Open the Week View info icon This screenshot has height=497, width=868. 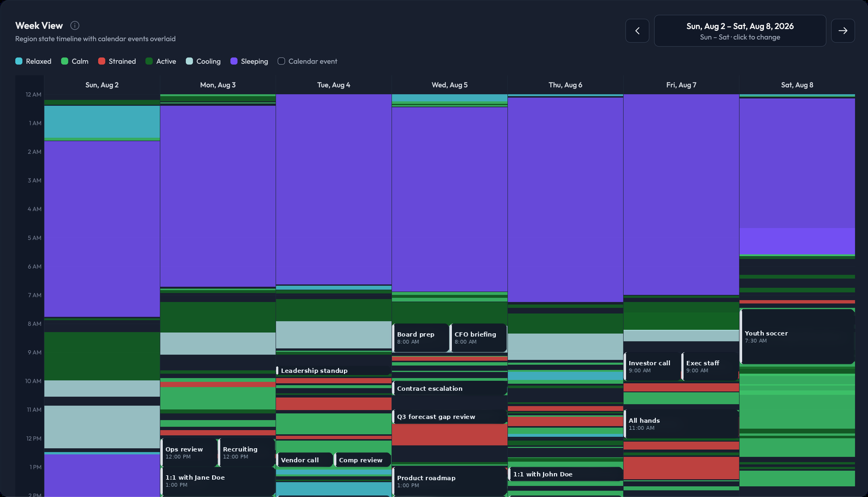[x=75, y=25]
